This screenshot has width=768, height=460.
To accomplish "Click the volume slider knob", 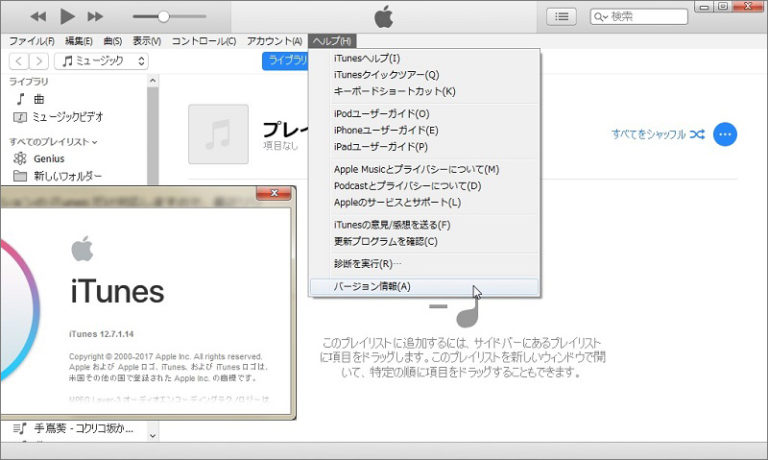I will (x=164, y=17).
